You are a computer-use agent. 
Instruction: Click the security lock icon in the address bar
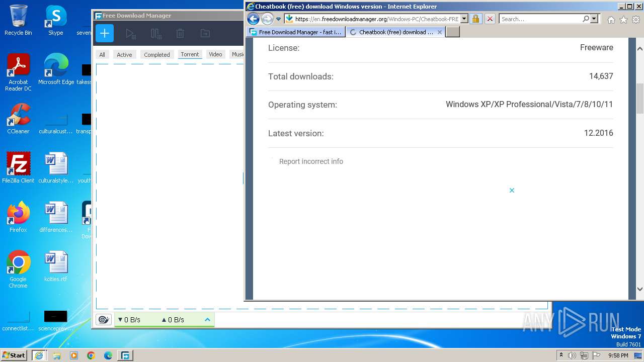pyautogui.click(x=475, y=19)
